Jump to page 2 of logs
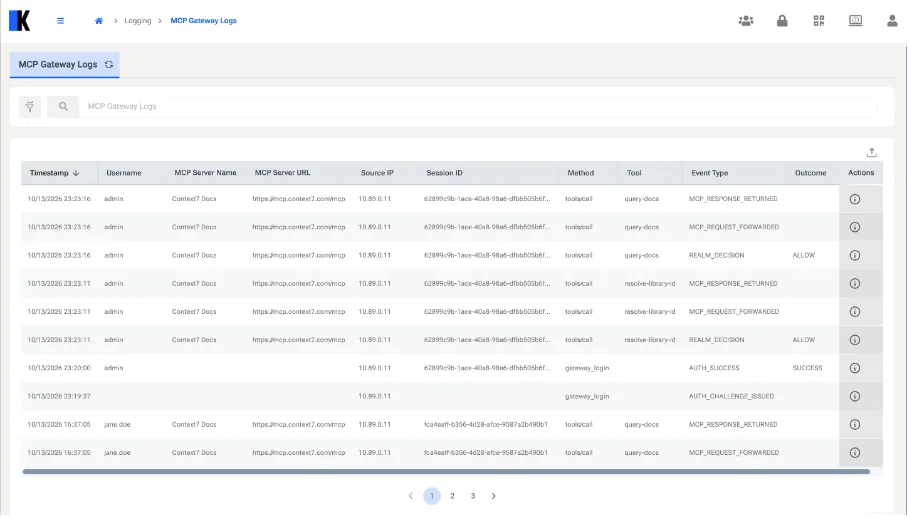This screenshot has width=908, height=516. 452,496
